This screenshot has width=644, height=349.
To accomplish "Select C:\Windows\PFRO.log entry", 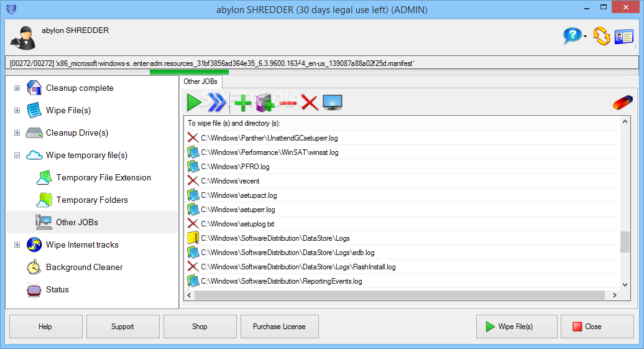I will click(235, 167).
